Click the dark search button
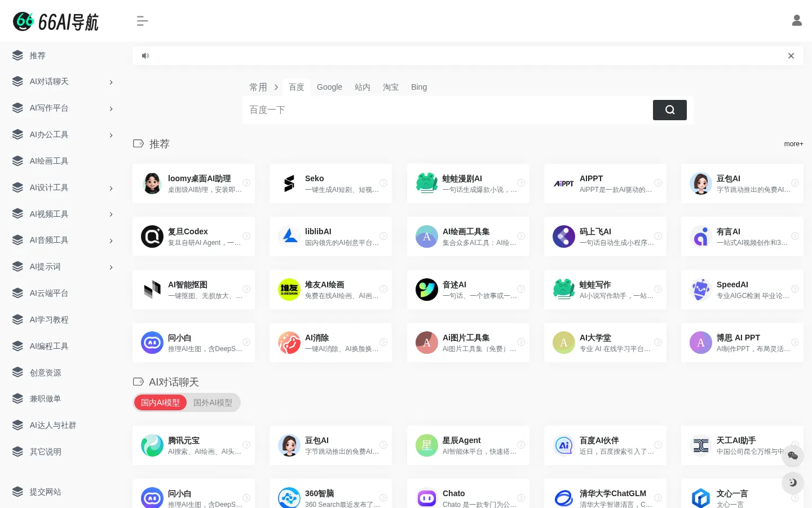The height and width of the screenshot is (508, 812). 670,110
